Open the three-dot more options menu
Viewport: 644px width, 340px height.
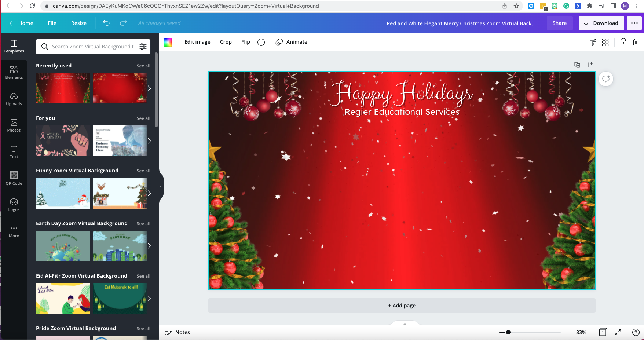click(x=634, y=23)
